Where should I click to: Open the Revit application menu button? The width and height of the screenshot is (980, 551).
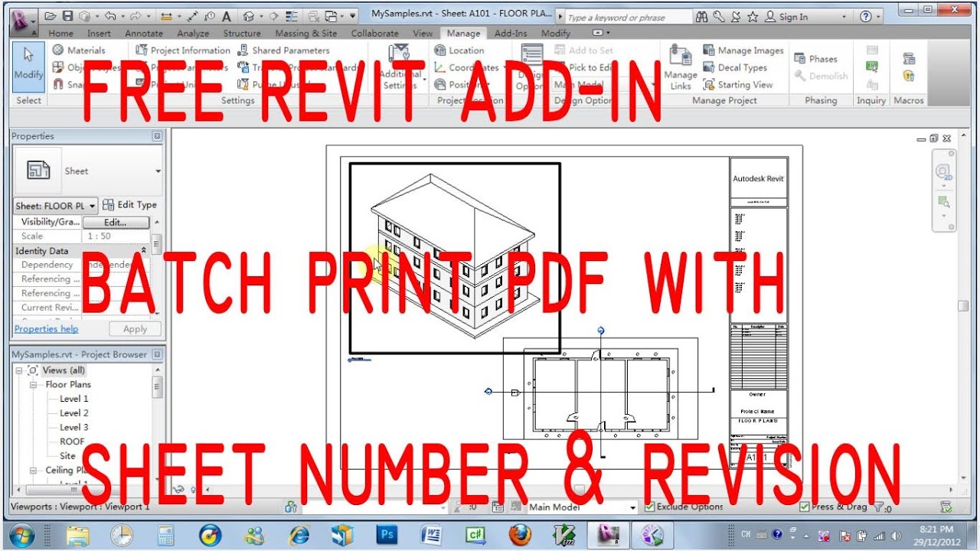coord(22,21)
